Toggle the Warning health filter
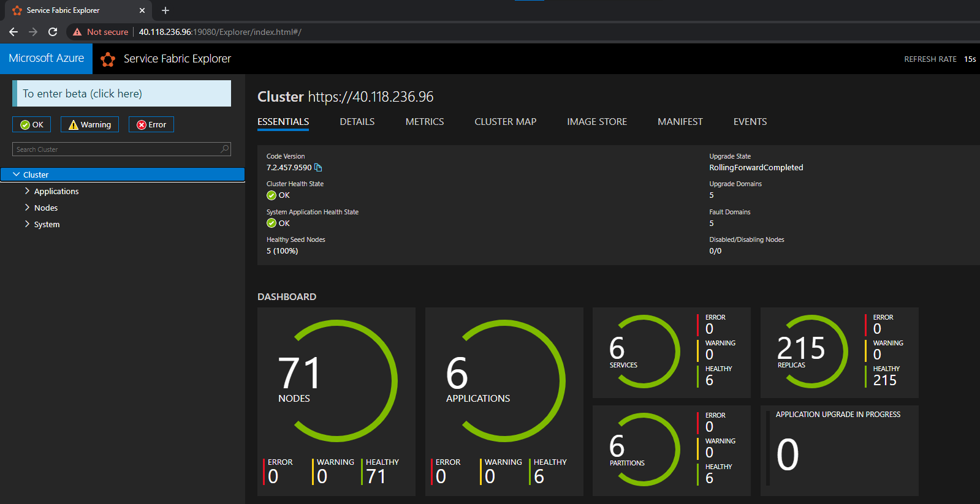 click(89, 124)
